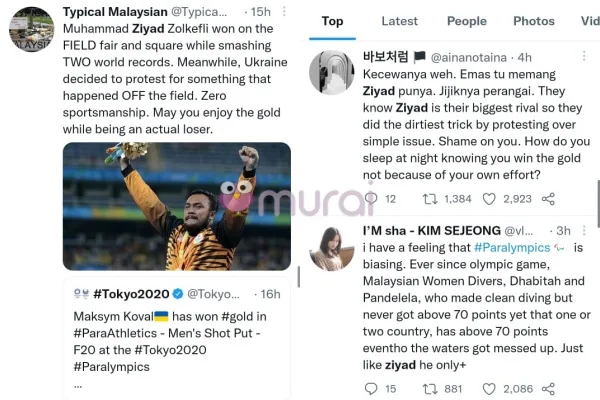Reply to the @ainanotaina tweet
The image size is (600, 400).
click(x=371, y=199)
